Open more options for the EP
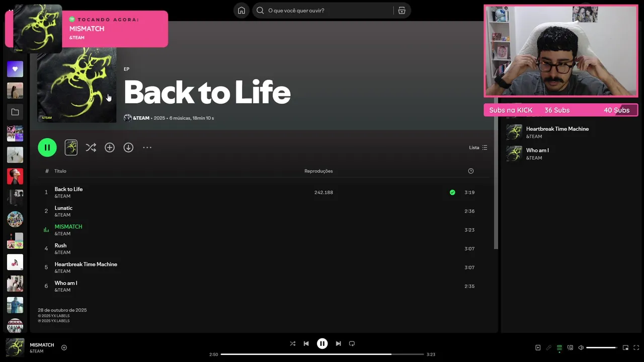Image resolution: width=644 pixels, height=362 pixels. [147, 147]
